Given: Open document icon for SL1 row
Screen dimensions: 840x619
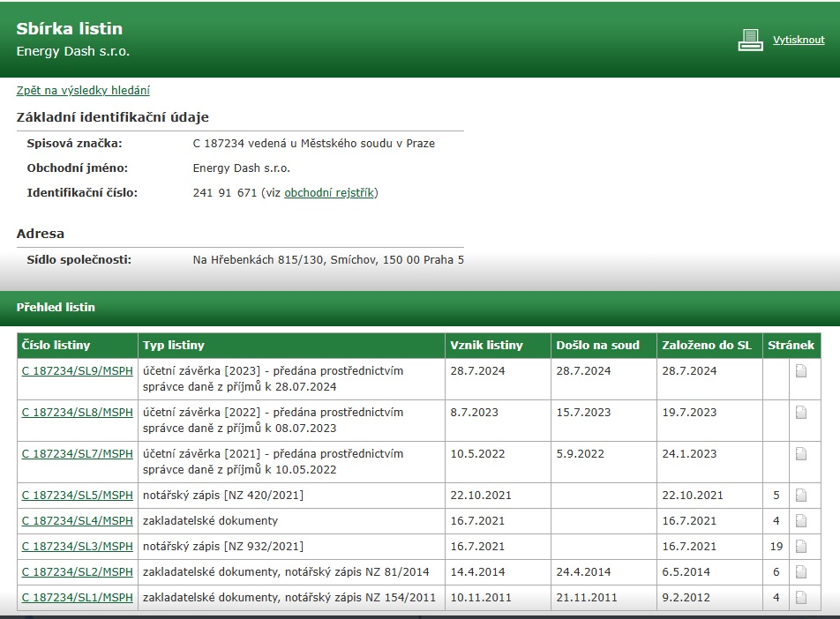Looking at the screenshot, I should click(801, 598).
